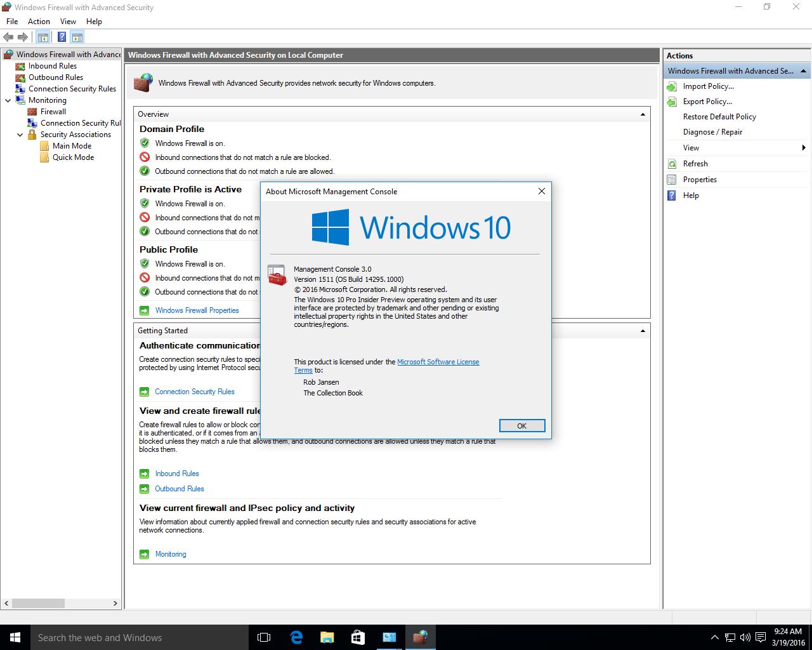The width and height of the screenshot is (812, 650).
Task: Click the tree pane scroll right arrow
Action: pos(115,603)
